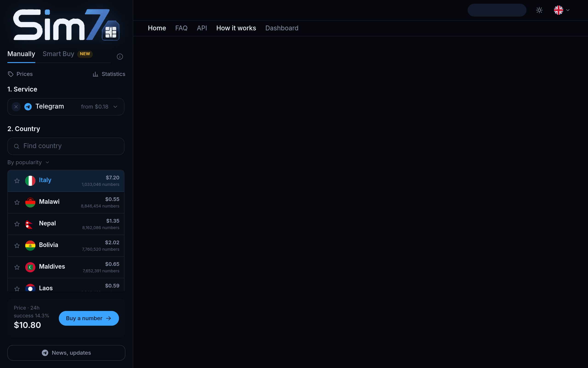Open the How it works page
This screenshot has width=588, height=368.
click(x=236, y=28)
